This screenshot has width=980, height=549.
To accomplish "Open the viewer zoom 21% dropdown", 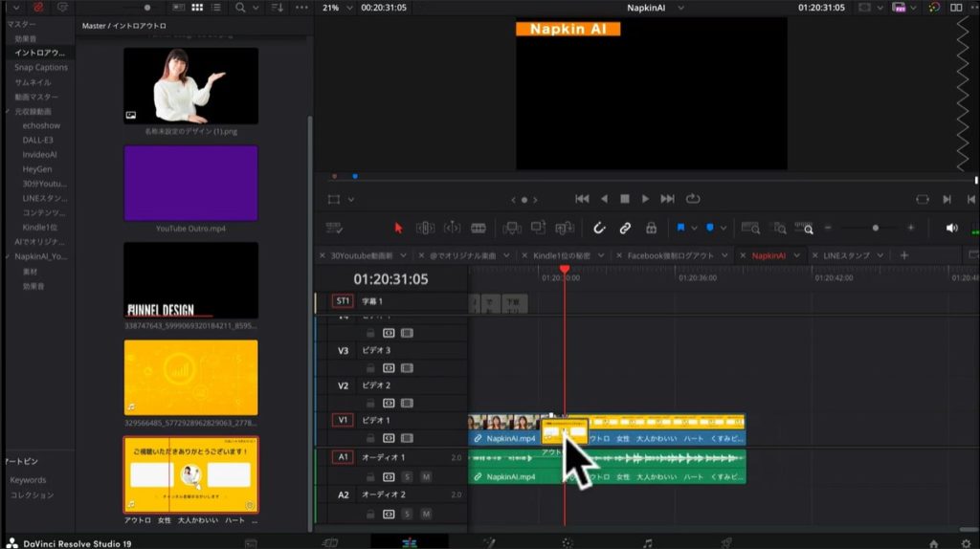I will point(348,8).
